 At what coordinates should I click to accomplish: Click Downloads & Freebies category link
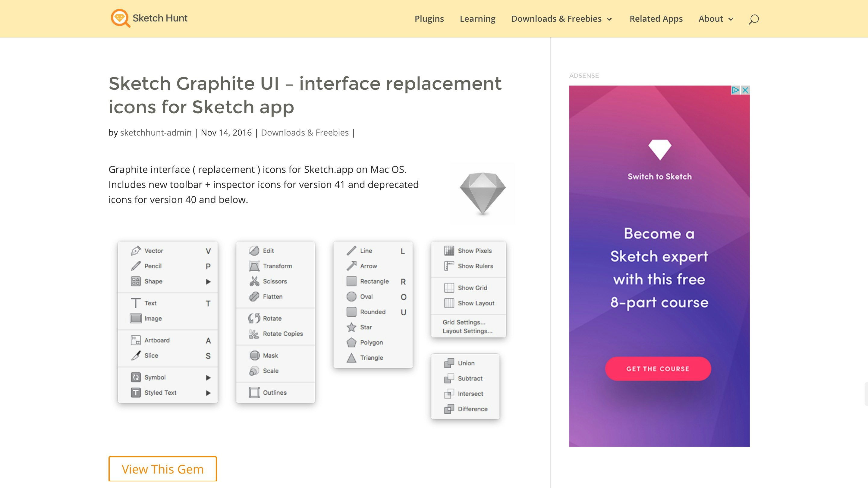tap(305, 133)
